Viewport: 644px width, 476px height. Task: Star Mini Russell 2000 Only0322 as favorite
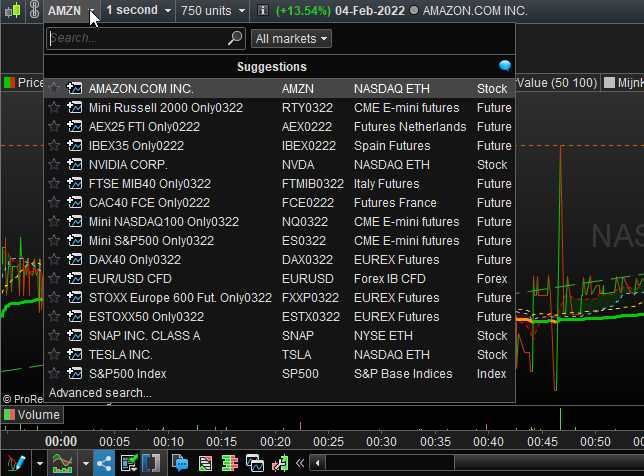[54, 107]
